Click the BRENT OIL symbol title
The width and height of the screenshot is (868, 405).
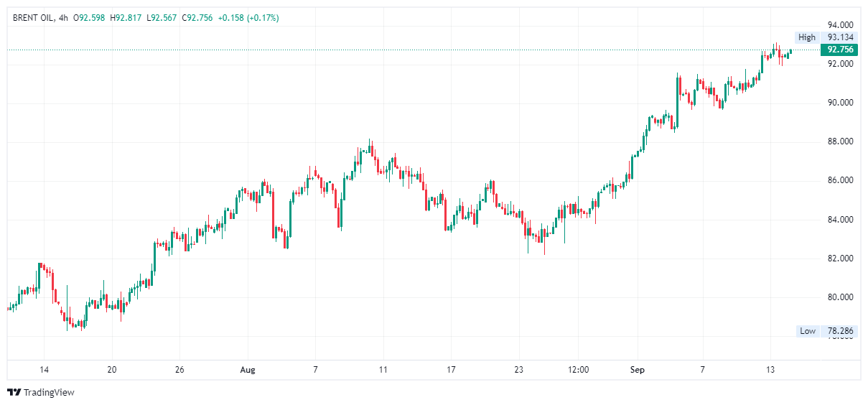pyautogui.click(x=33, y=17)
